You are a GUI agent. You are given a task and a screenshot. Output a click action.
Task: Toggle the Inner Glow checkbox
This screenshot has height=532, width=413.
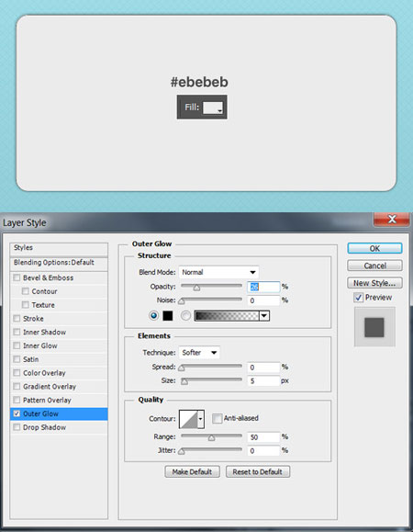coord(17,345)
